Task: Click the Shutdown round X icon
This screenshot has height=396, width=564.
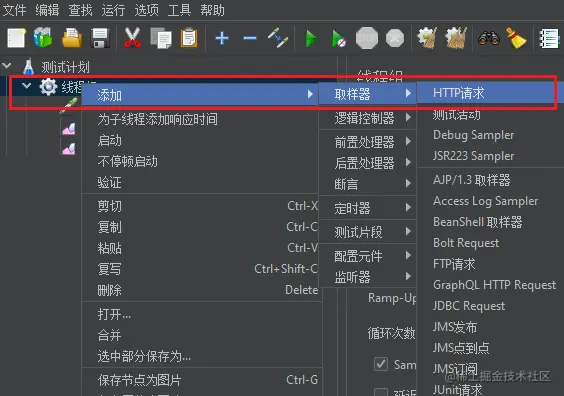Action: 395,38
